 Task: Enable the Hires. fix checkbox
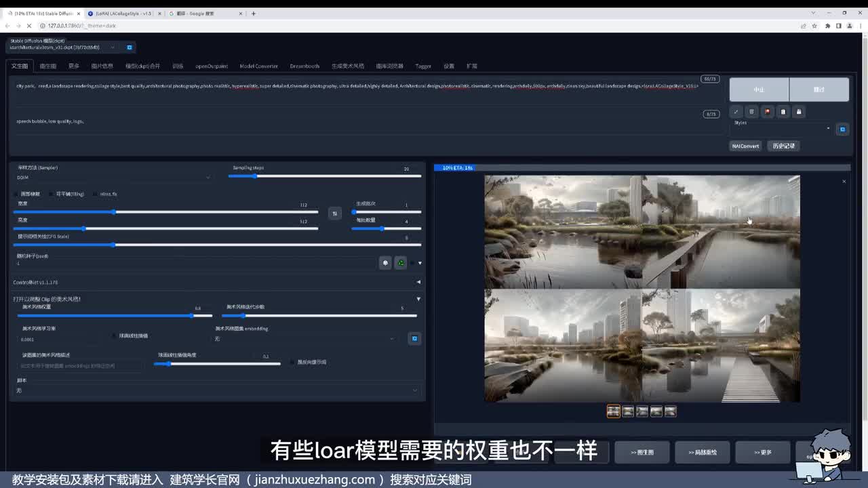point(96,195)
